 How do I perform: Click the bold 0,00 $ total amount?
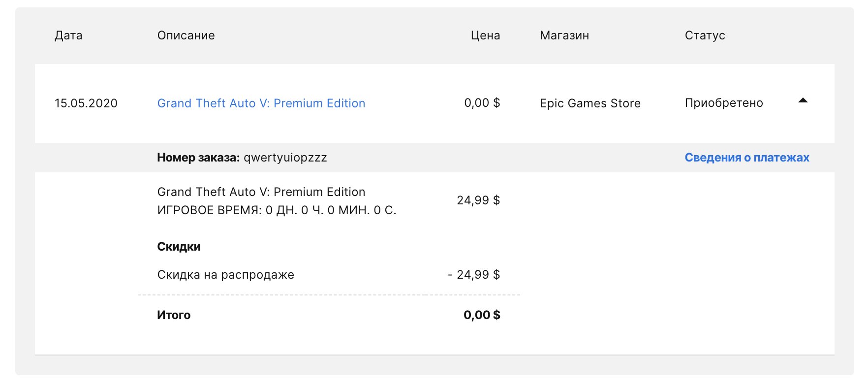(482, 315)
